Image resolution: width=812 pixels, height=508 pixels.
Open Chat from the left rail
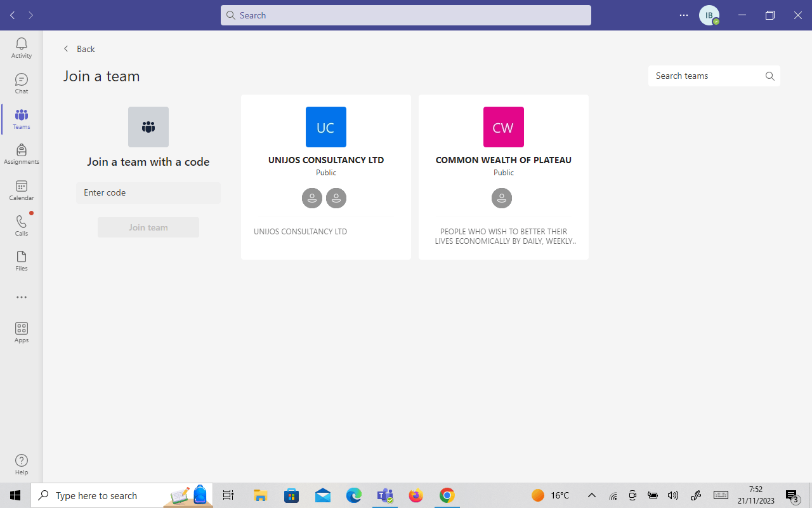tap(22, 83)
